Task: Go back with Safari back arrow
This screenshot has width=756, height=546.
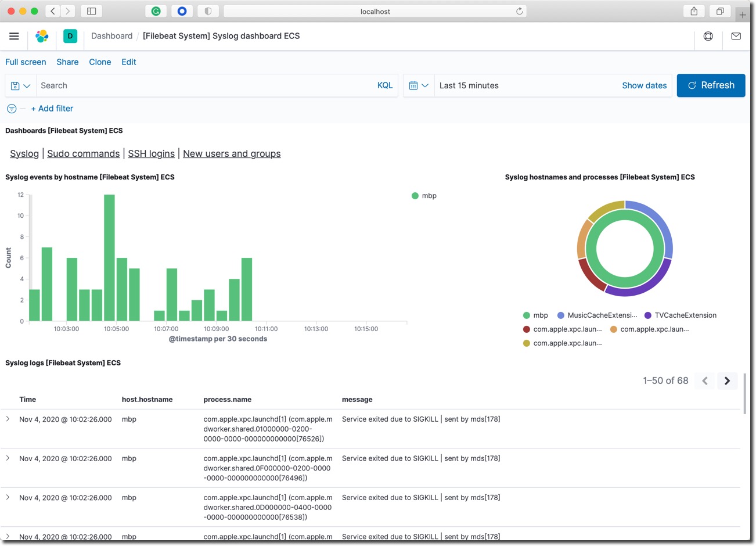Action: (x=53, y=11)
